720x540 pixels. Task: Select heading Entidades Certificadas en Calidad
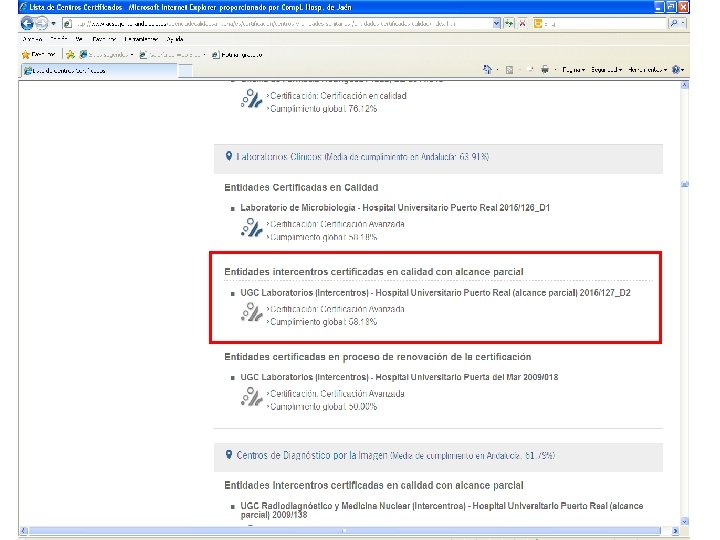point(301,187)
